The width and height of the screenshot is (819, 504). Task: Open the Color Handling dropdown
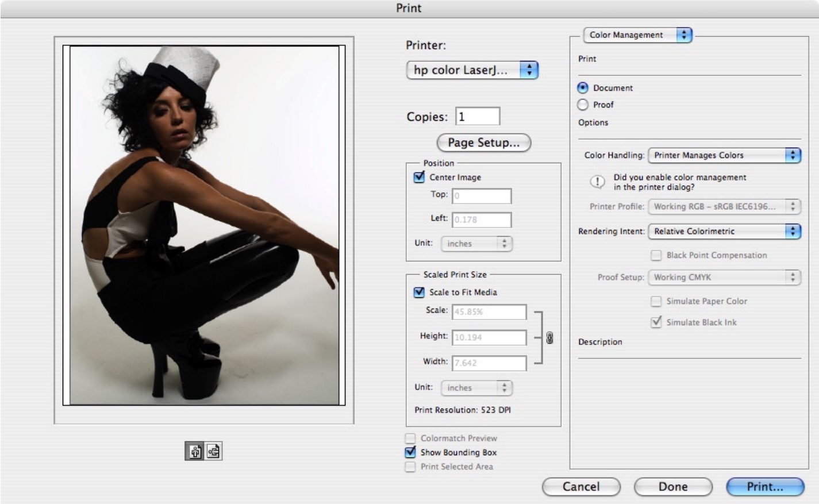pyautogui.click(x=724, y=155)
